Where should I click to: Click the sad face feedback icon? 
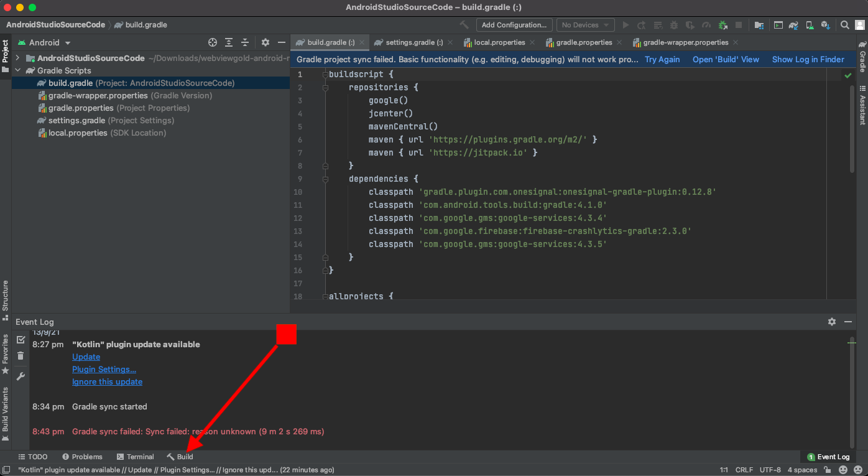point(858,470)
